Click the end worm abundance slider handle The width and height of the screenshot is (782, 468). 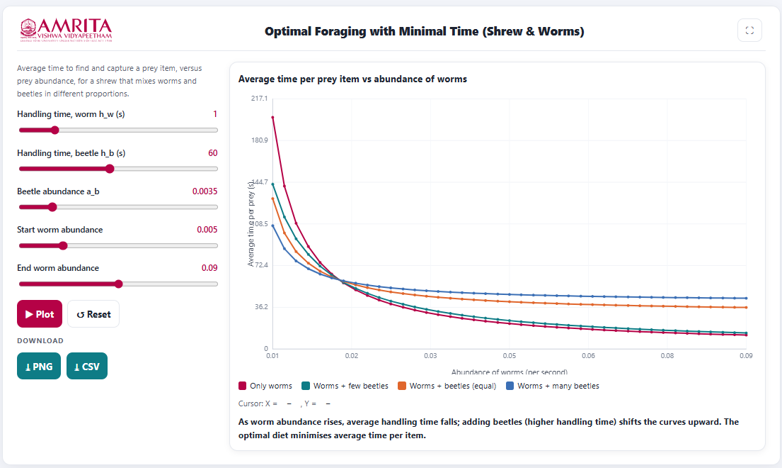click(x=118, y=284)
